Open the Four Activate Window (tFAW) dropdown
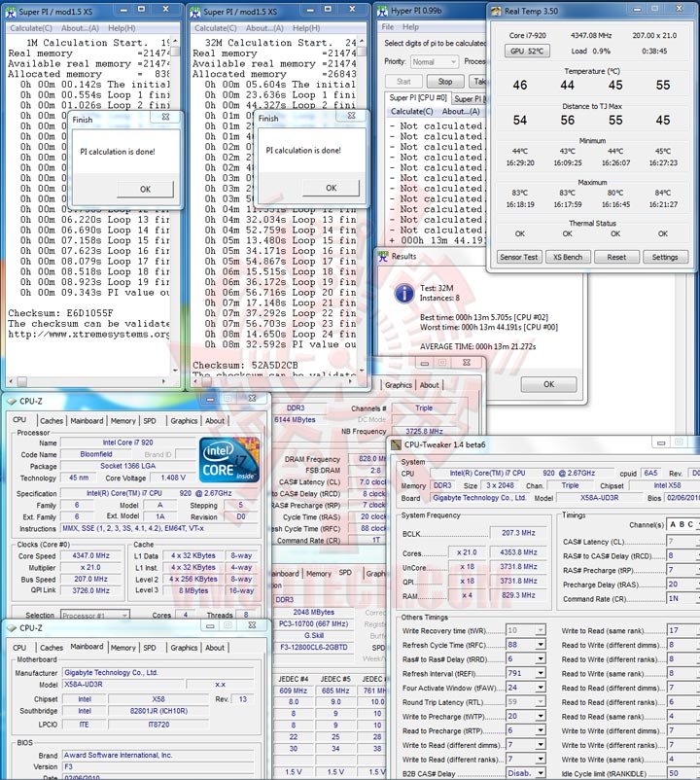The height and width of the screenshot is (780, 700). [x=540, y=688]
